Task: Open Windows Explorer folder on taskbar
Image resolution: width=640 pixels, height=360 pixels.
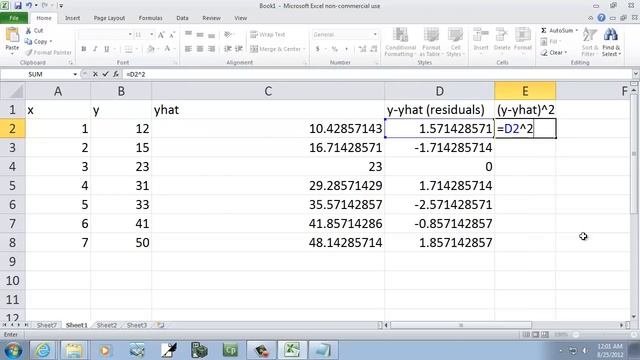Action: tap(74, 350)
